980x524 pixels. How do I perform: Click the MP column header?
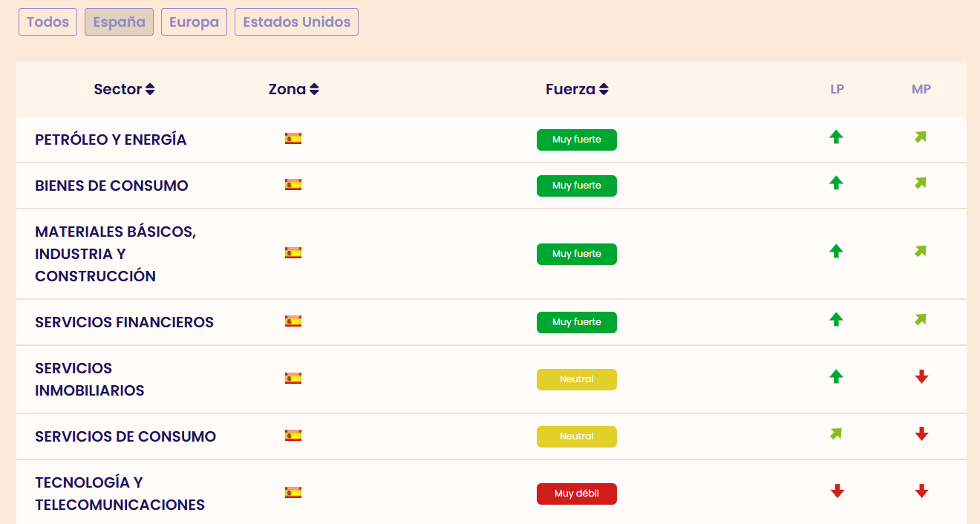pyautogui.click(x=921, y=89)
